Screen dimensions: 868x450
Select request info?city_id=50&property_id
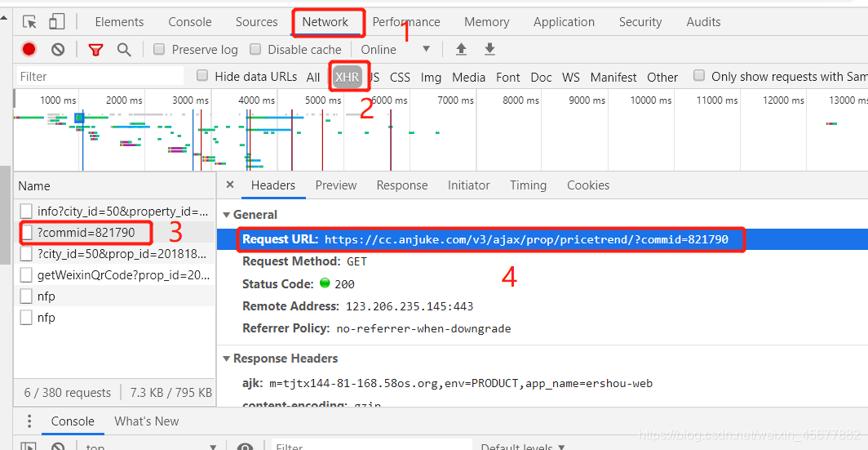tap(114, 212)
